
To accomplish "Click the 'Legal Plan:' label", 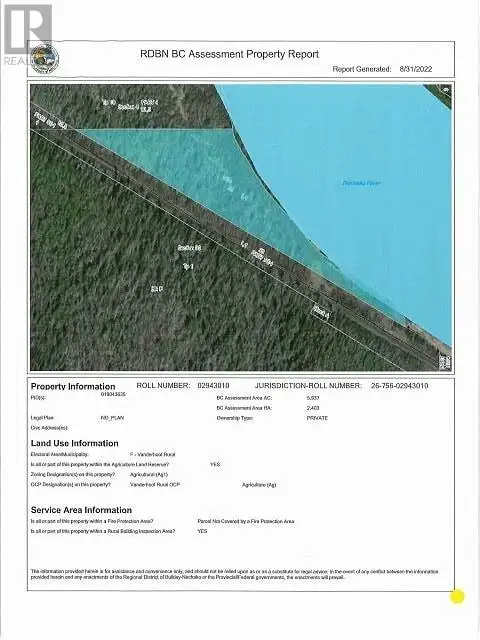I will [x=42, y=418].
